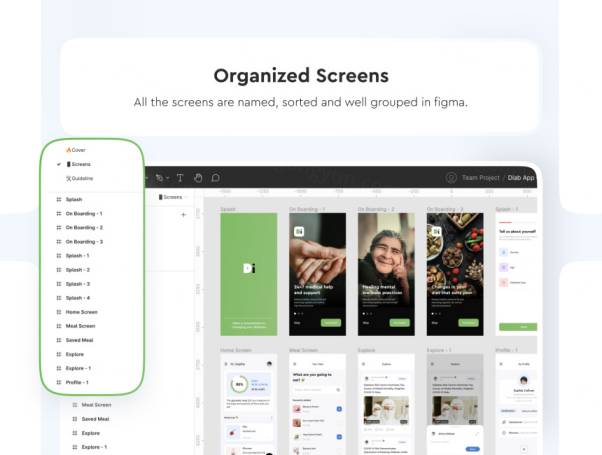This screenshot has width=602, height=455.
Task: Open the Pen tool dropdown arrow
Action: coord(167,179)
